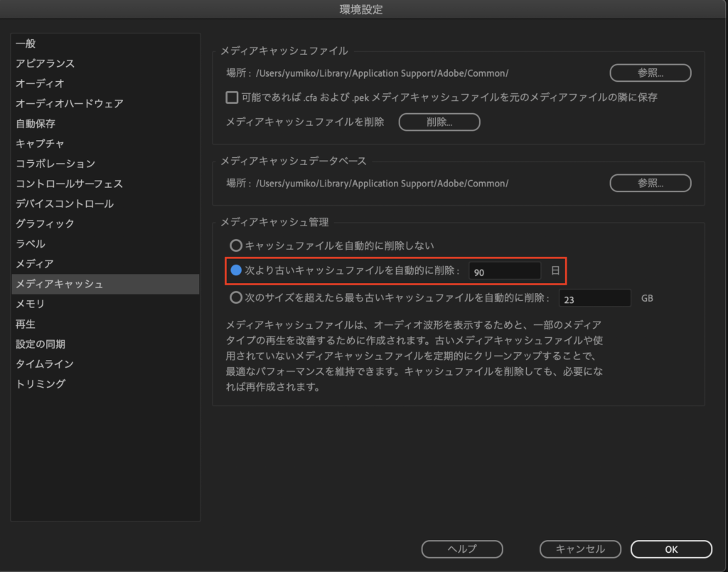Confirm preferences with the OK button
This screenshot has width=728, height=572.
click(670, 549)
